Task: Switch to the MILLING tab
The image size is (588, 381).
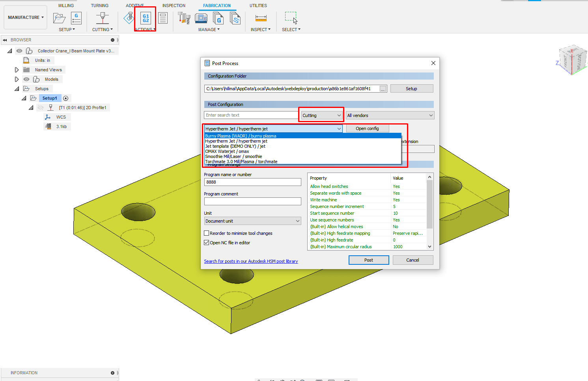Action: (65, 5)
